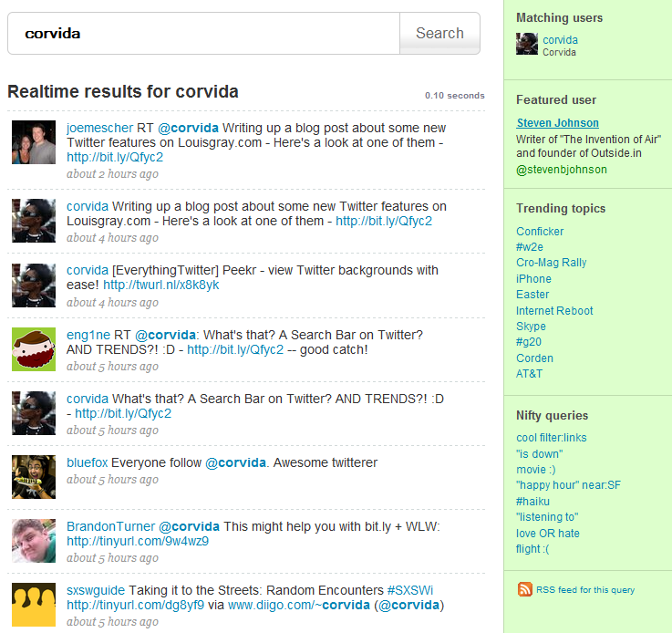
Task: Open corvida username in Peekr tweet
Action: click(88, 270)
